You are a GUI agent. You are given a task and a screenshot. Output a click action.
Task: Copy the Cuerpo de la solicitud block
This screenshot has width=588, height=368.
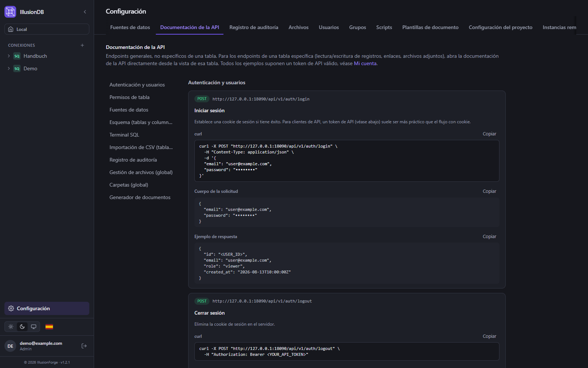pos(489,191)
